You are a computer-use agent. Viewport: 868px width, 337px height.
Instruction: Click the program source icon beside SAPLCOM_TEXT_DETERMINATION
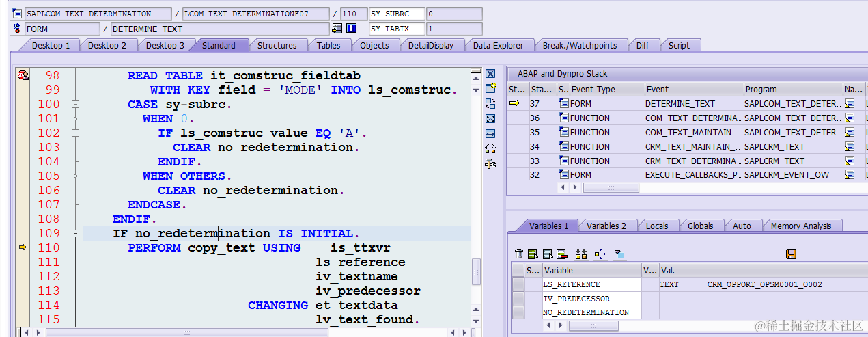(x=17, y=14)
